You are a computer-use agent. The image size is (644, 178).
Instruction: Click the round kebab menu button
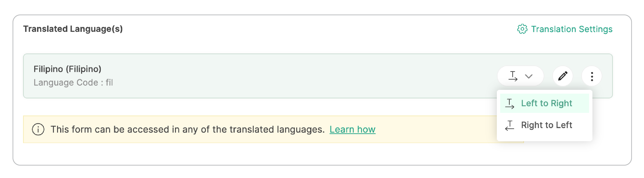pyautogui.click(x=592, y=76)
